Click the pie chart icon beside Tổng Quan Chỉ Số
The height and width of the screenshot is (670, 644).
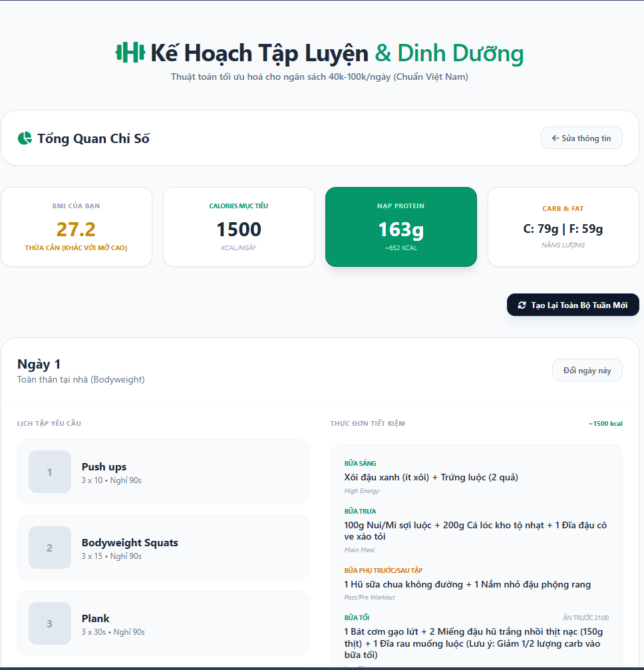point(25,138)
